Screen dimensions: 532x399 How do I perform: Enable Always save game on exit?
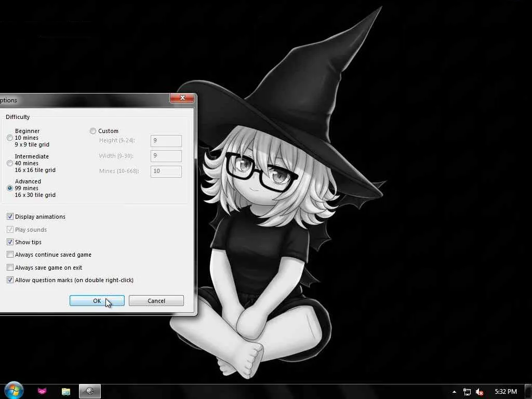pos(10,268)
